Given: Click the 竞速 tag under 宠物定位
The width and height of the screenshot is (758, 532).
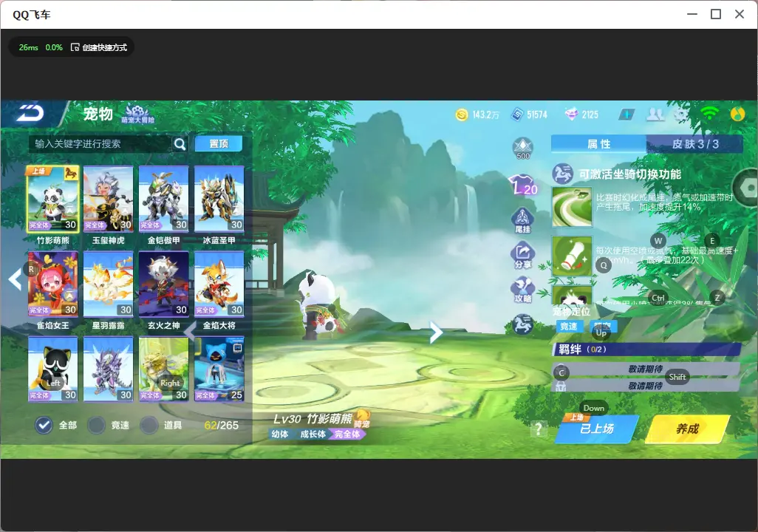Looking at the screenshot, I should pyautogui.click(x=569, y=327).
